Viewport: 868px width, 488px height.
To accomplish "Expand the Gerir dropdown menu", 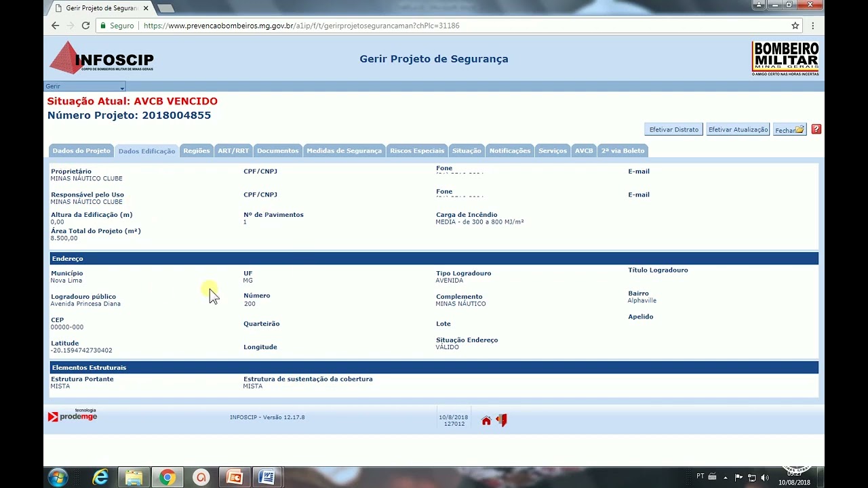I will pyautogui.click(x=85, y=87).
